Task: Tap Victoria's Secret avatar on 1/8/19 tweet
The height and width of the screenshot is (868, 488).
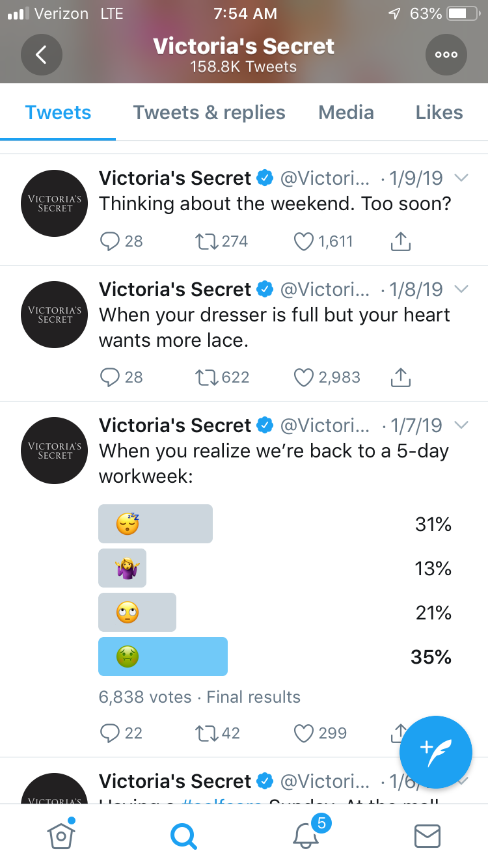Action: 55,314
